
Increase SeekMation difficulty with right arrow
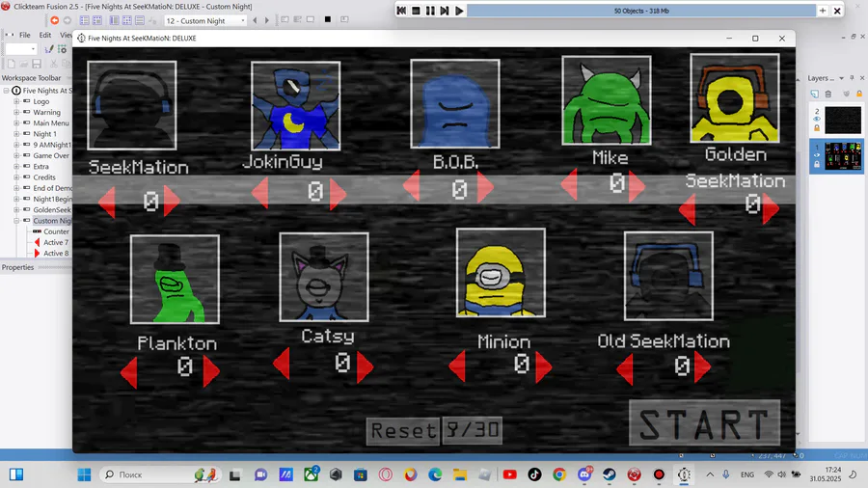(x=172, y=201)
